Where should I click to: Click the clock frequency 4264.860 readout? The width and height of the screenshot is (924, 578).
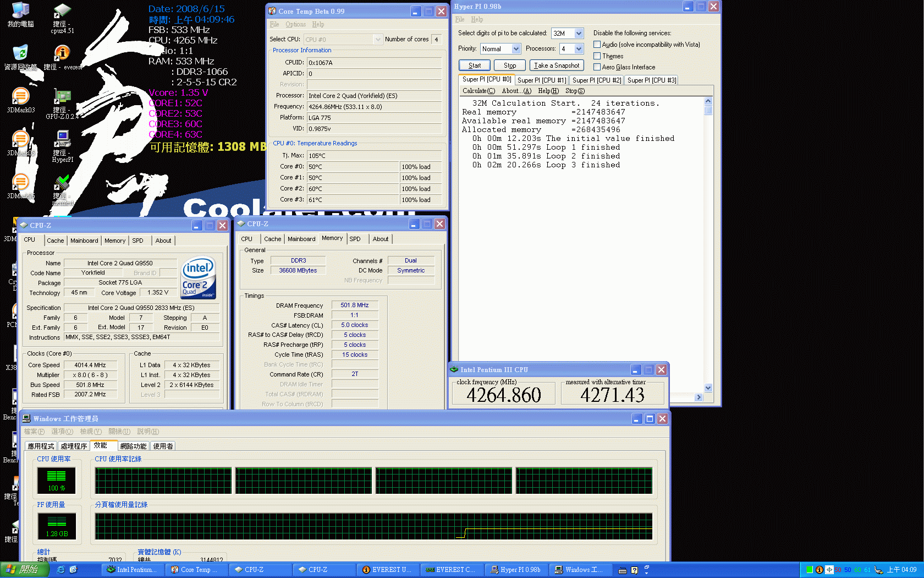504,395
